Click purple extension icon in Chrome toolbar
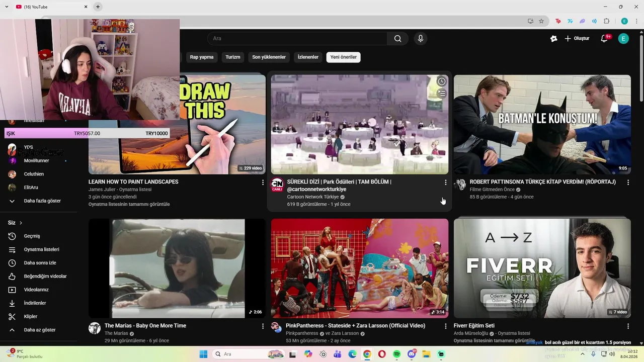The image size is (644, 362). click(582, 21)
